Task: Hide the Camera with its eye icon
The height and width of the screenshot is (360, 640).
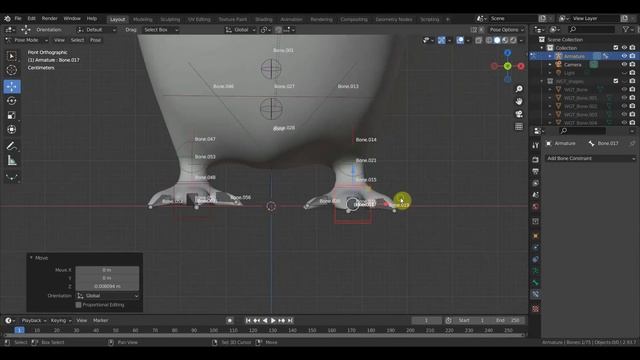Action: click(624, 64)
